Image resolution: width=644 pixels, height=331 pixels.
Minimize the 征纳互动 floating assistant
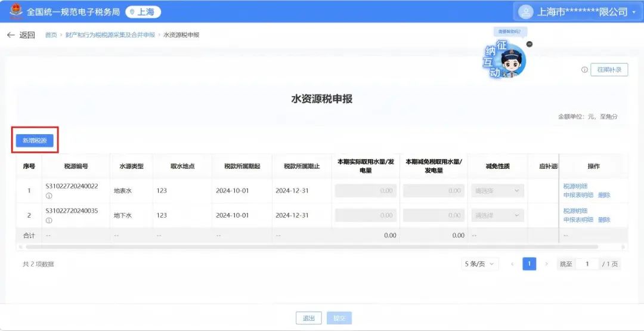[x=530, y=44]
